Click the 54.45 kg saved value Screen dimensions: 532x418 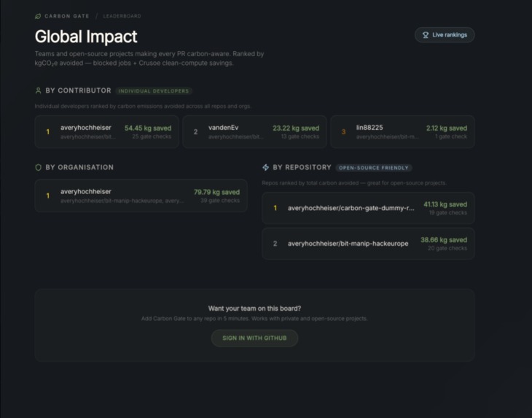point(148,128)
